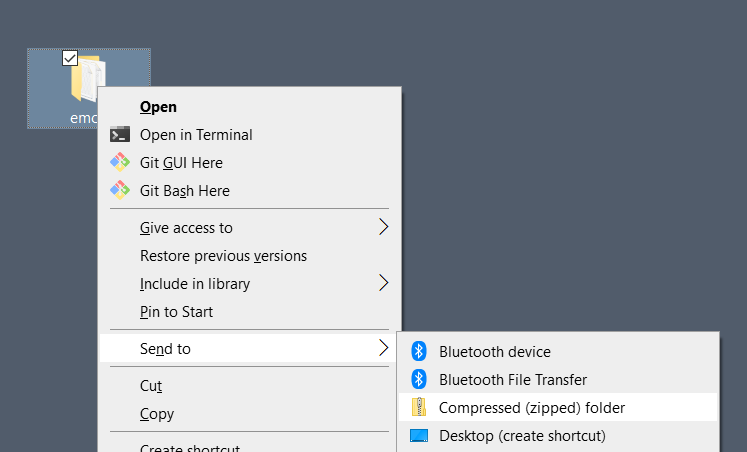Image resolution: width=747 pixels, height=452 pixels.
Task: Click the Git icon next to Git GUI Here
Action: (121, 163)
